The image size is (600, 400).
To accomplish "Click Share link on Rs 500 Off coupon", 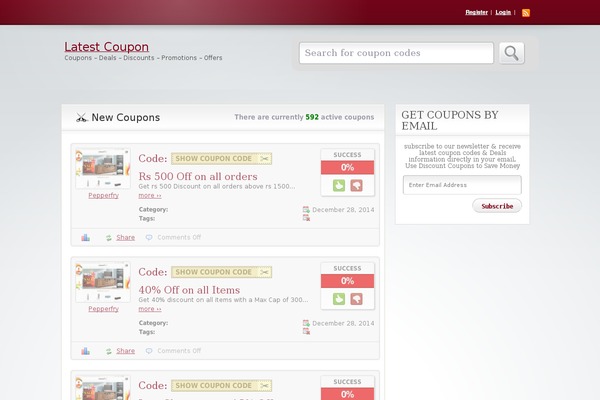I will coord(126,237).
